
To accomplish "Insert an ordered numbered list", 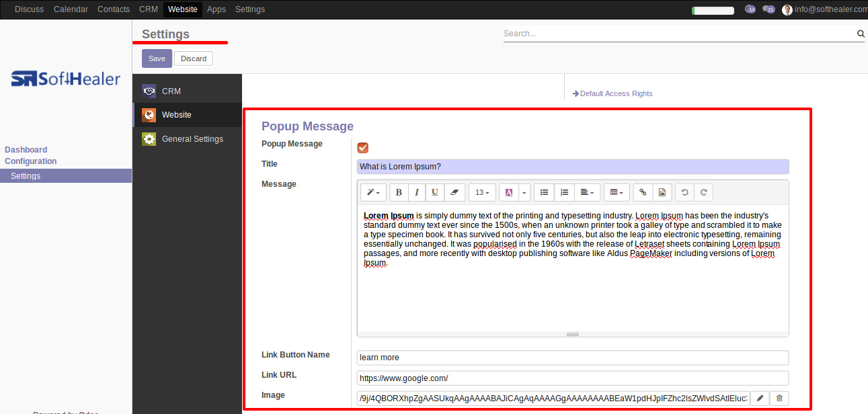I will pyautogui.click(x=565, y=192).
